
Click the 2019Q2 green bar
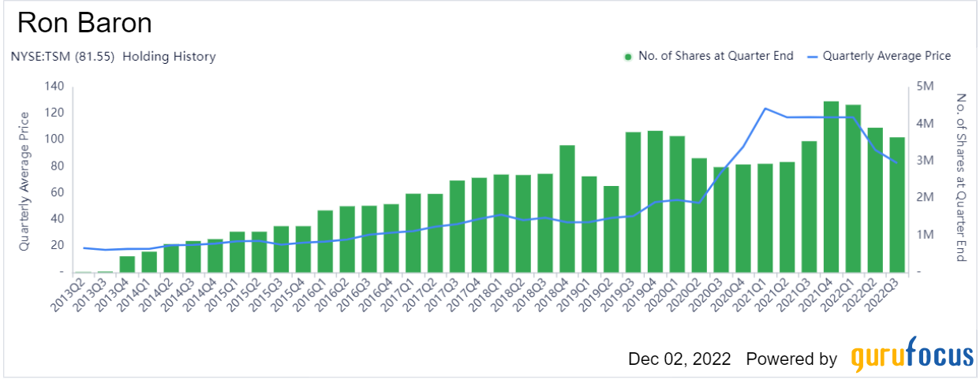click(x=611, y=229)
